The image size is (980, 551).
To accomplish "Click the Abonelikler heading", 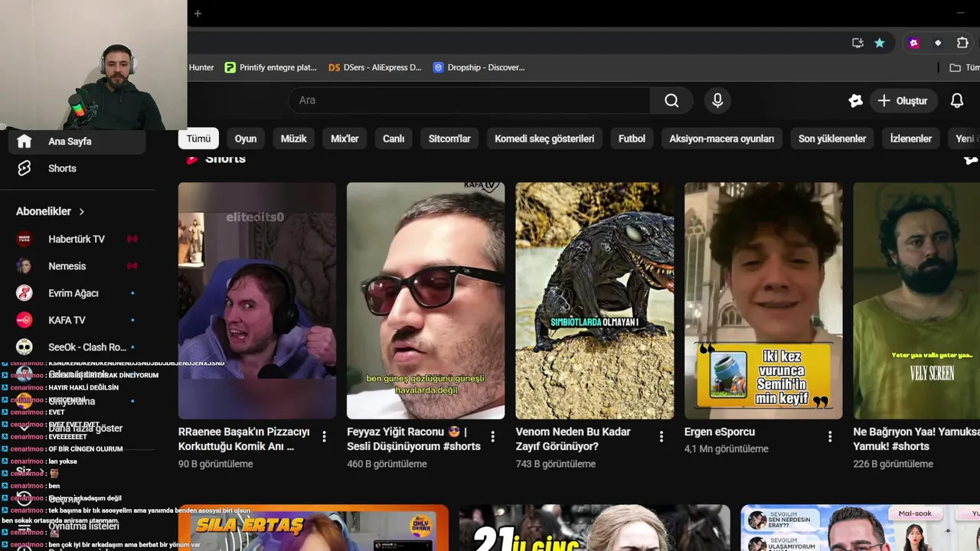I will point(44,211).
